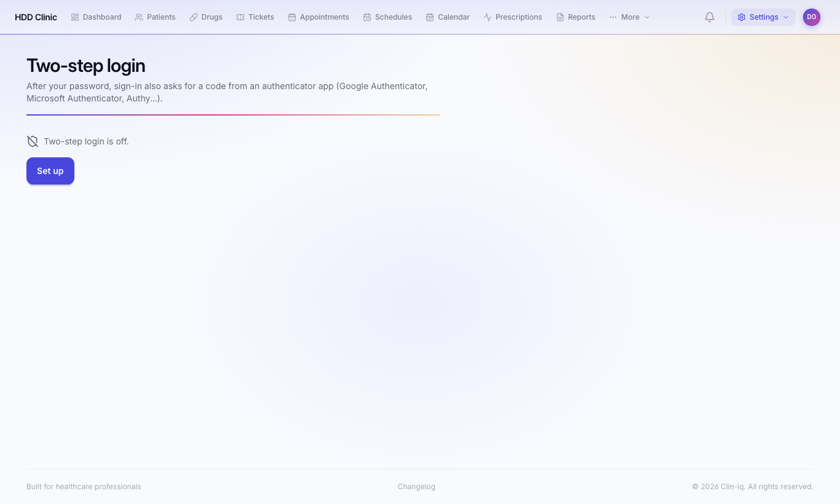Expand the More menu chevron

[647, 17]
